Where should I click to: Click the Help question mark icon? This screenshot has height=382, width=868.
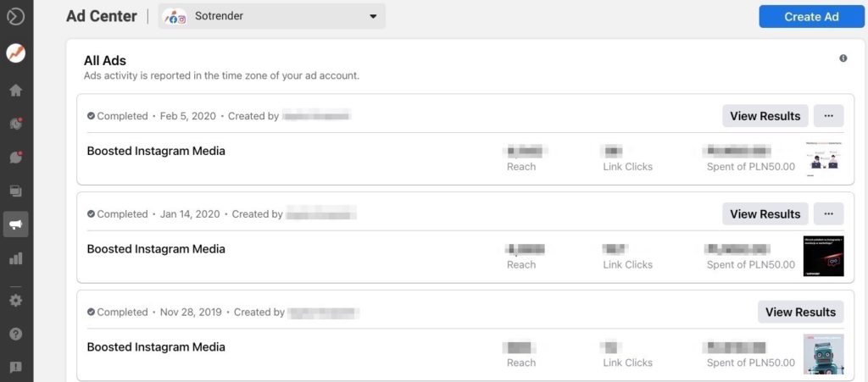pyautogui.click(x=15, y=334)
